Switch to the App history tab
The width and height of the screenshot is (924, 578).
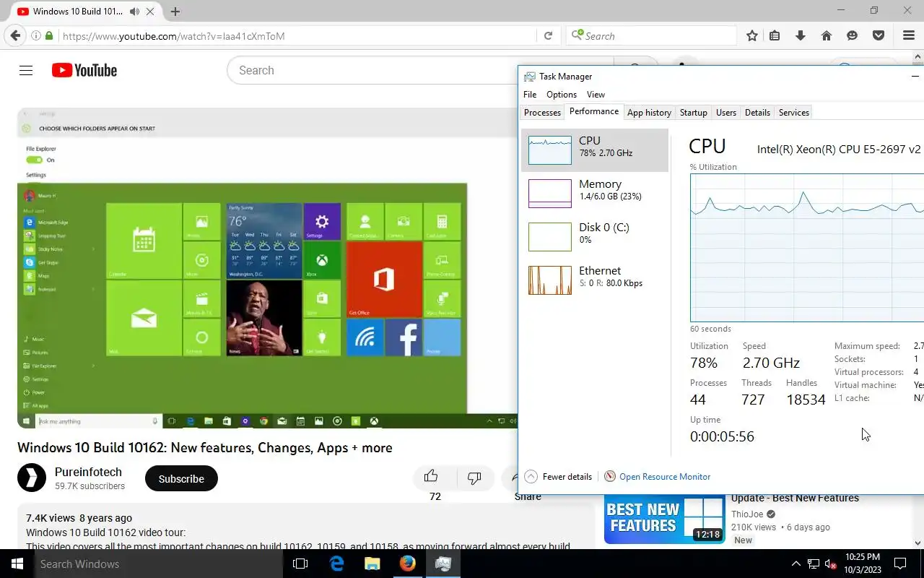click(649, 112)
